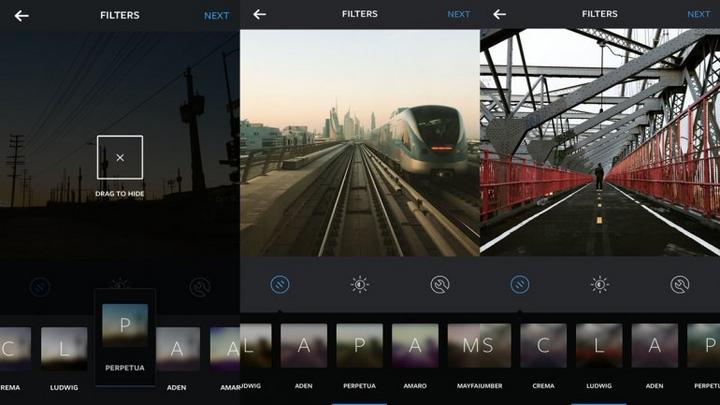Select the filters icon on the middle screen
This screenshot has height=405, width=720.
coord(280,285)
